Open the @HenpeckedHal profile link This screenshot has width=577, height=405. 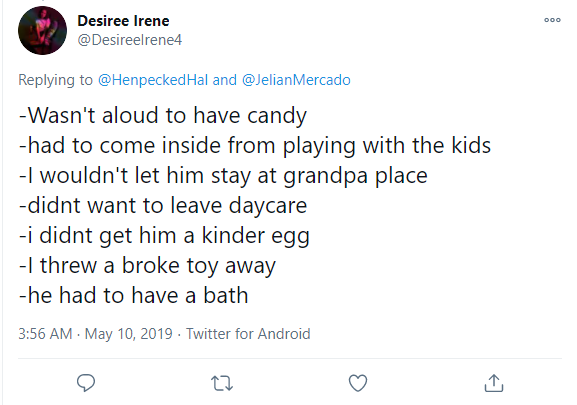[153, 80]
